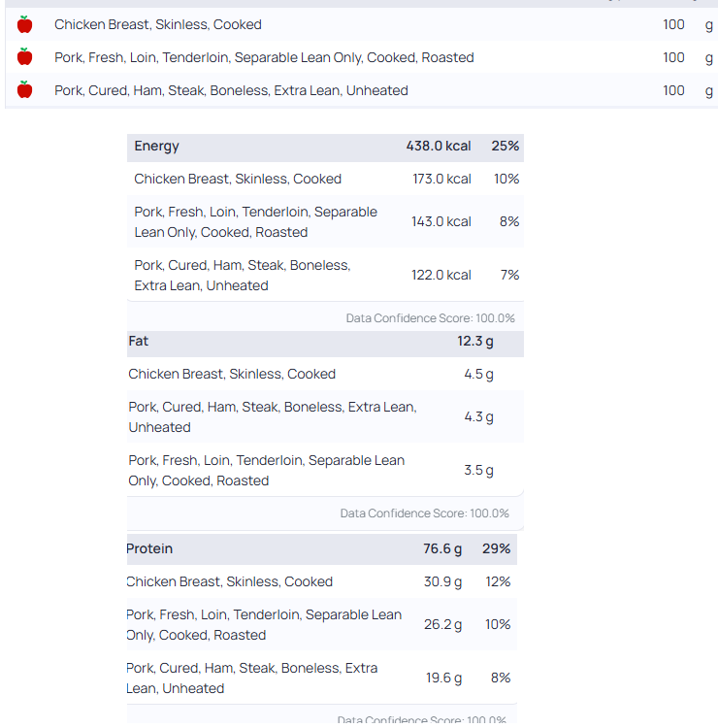Click the 12.3 g fat total

coord(475,342)
